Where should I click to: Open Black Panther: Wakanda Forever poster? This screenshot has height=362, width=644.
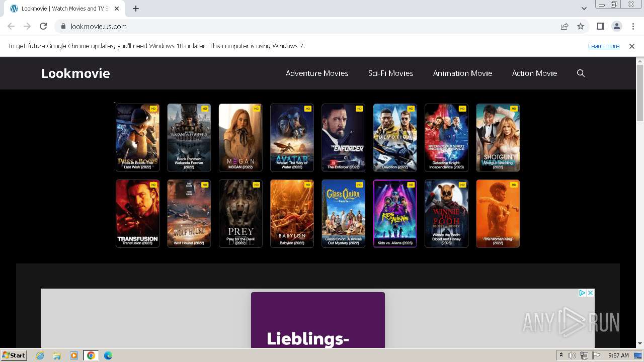(x=189, y=138)
